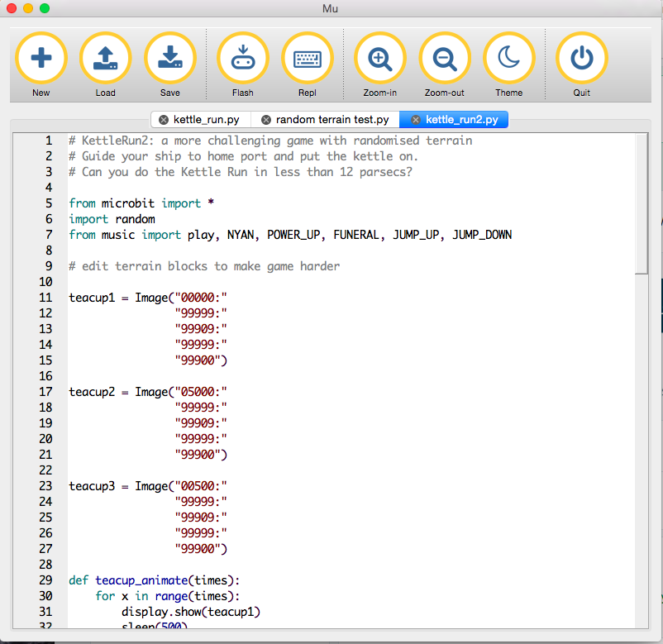Zoom out the editor text

(444, 58)
